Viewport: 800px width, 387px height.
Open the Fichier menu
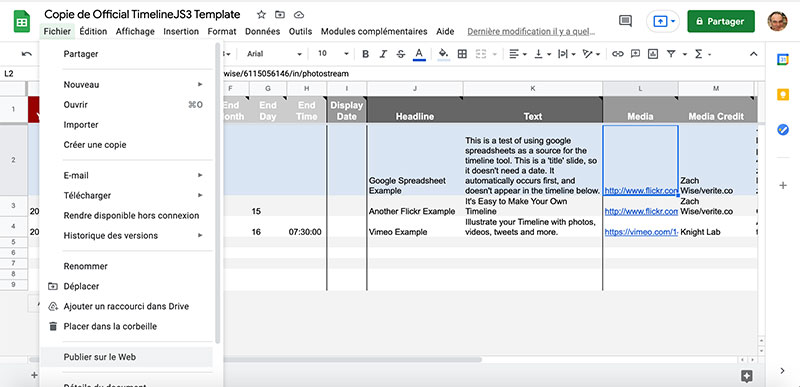point(57,31)
